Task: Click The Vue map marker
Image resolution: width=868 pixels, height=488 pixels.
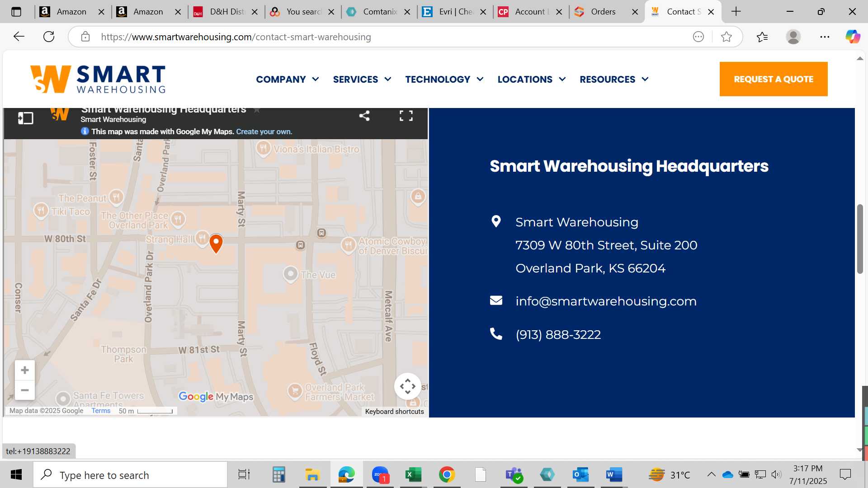Action: pyautogui.click(x=291, y=274)
